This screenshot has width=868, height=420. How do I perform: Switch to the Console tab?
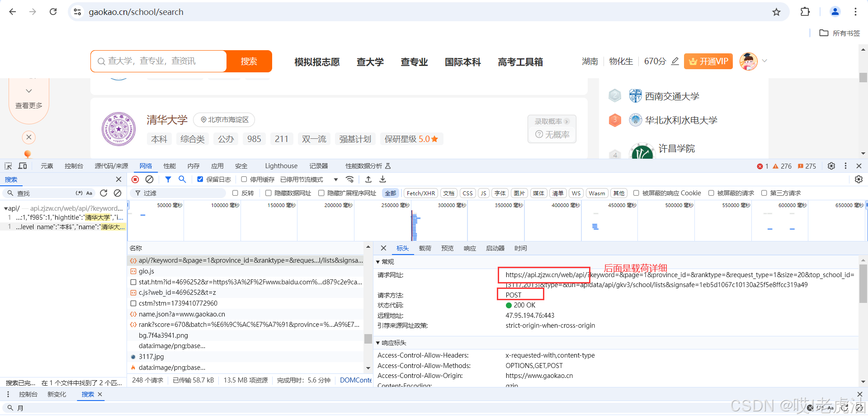click(74, 166)
